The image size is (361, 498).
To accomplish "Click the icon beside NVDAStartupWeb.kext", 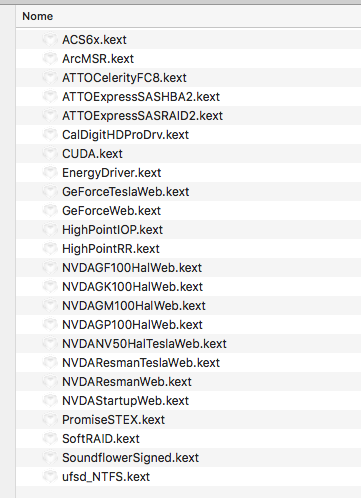I will tap(50, 400).
